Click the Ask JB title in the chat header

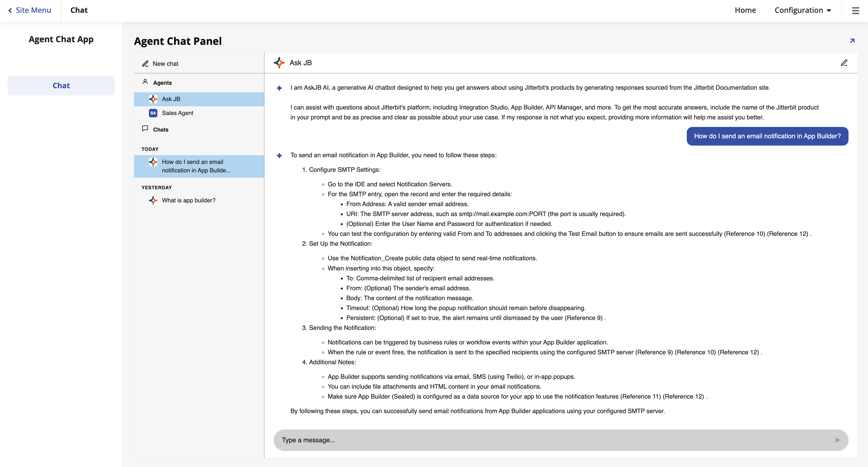coord(300,63)
